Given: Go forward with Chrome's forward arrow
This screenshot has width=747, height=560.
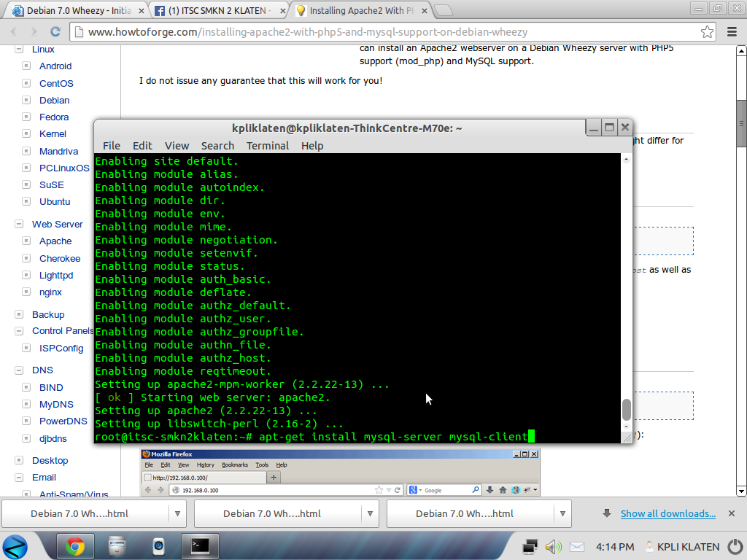Looking at the screenshot, I should click(x=34, y=32).
